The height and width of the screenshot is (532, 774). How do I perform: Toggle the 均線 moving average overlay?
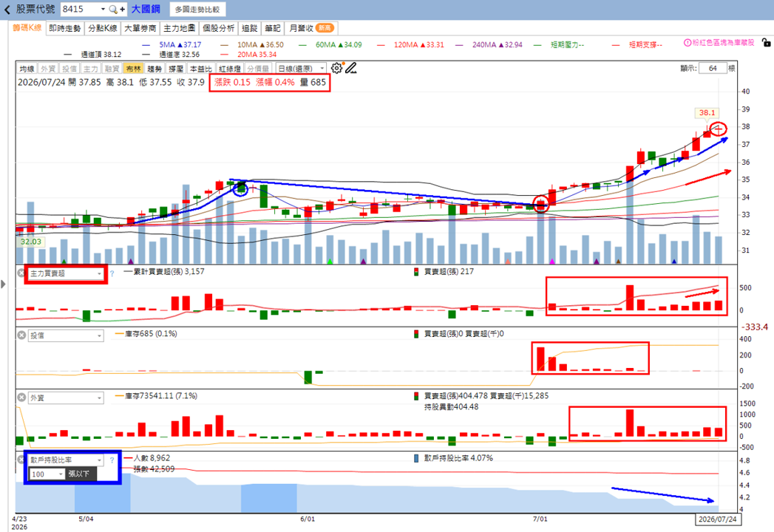click(27, 69)
